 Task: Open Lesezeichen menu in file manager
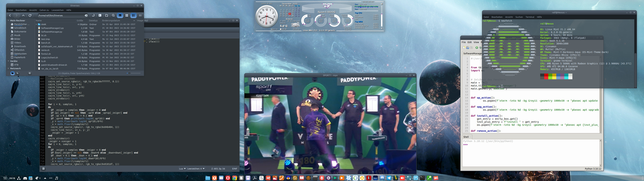pyautogui.click(x=58, y=10)
